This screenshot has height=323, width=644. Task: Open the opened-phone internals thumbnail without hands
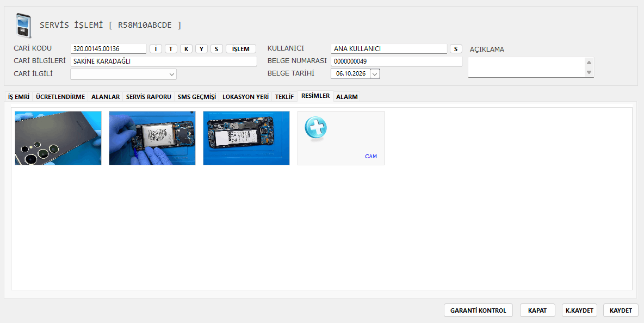coord(246,138)
